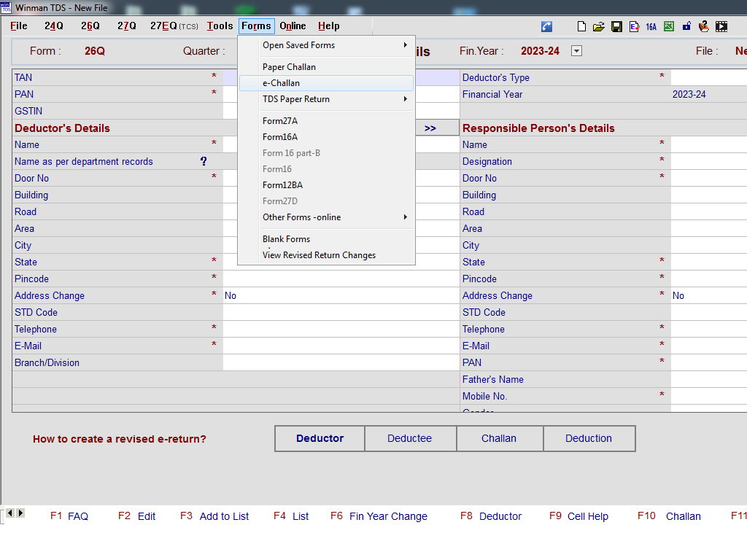Play the video tutorial film icon
Image resolution: width=747 pixels, height=560 pixels.
tap(721, 26)
